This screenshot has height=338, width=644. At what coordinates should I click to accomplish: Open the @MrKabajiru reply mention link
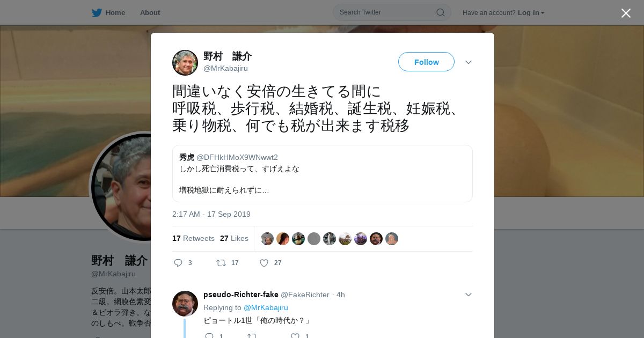click(266, 307)
